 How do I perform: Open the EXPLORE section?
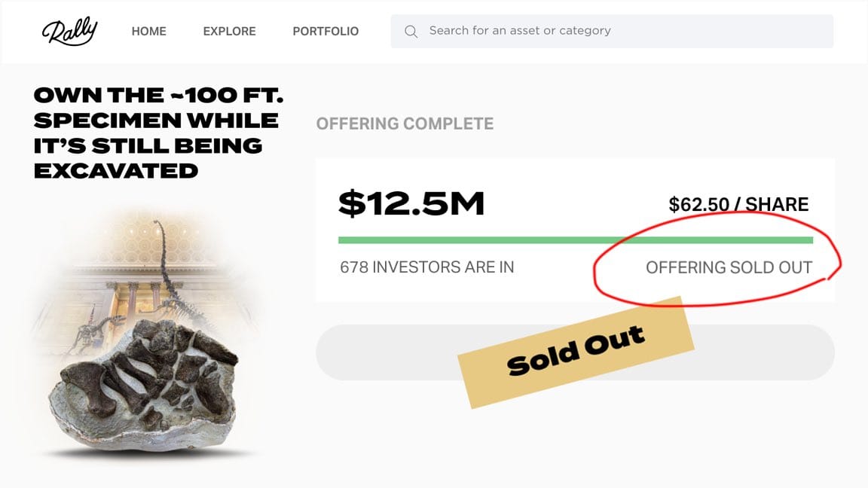tap(229, 32)
